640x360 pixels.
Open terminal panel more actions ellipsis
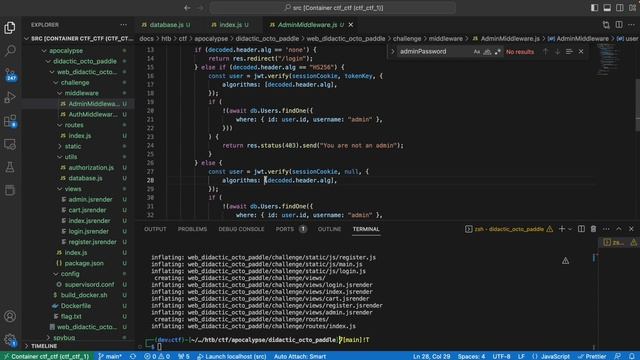click(606, 229)
